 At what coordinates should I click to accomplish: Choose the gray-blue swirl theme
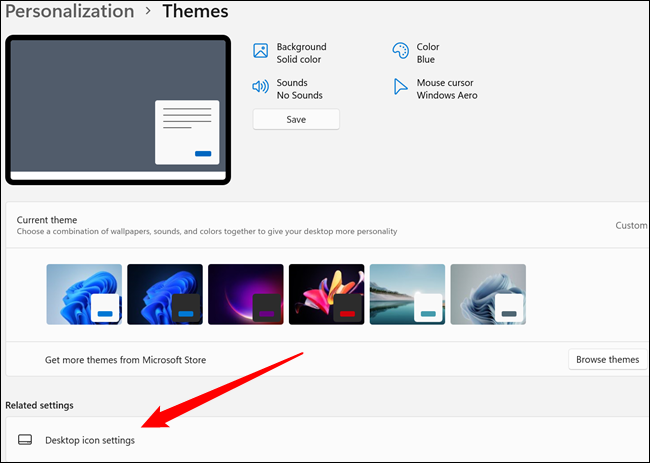[488, 294]
